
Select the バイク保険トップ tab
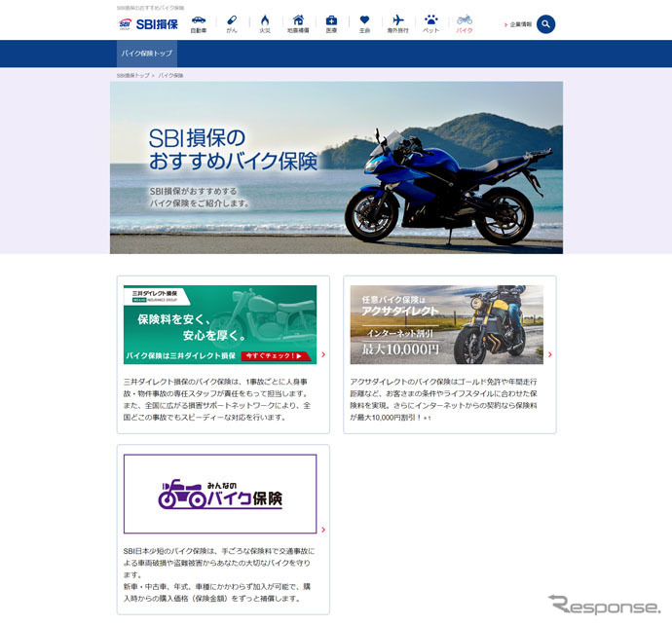pos(146,54)
